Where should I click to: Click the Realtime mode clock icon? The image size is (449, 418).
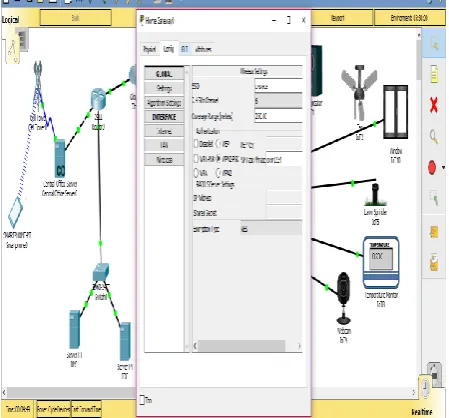(425, 386)
